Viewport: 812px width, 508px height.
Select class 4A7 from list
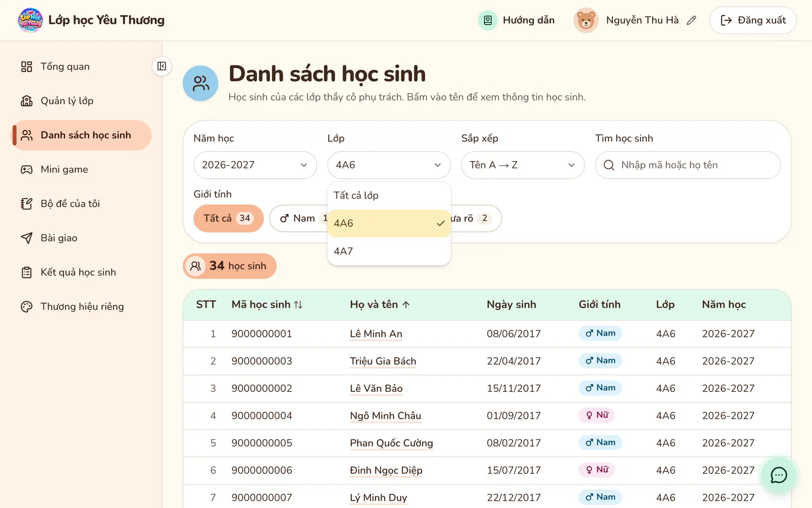tap(389, 251)
